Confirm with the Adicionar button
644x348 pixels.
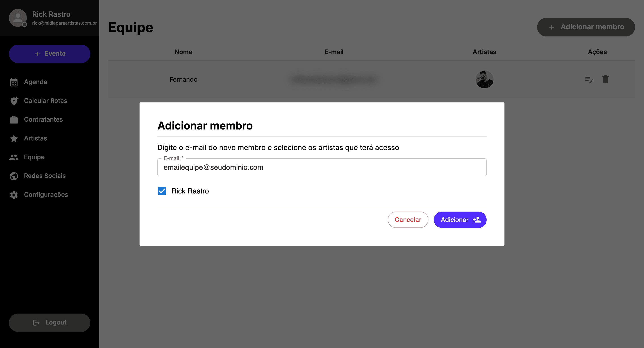(x=460, y=220)
